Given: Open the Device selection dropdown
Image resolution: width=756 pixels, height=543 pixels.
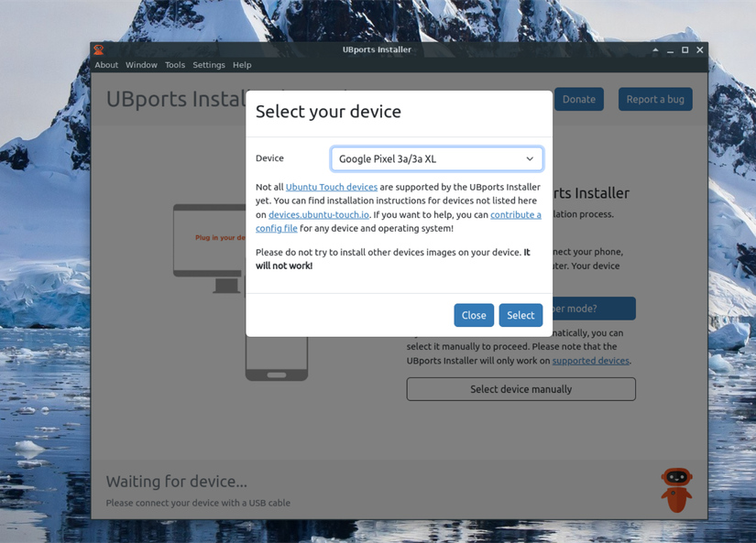Looking at the screenshot, I should (x=436, y=157).
